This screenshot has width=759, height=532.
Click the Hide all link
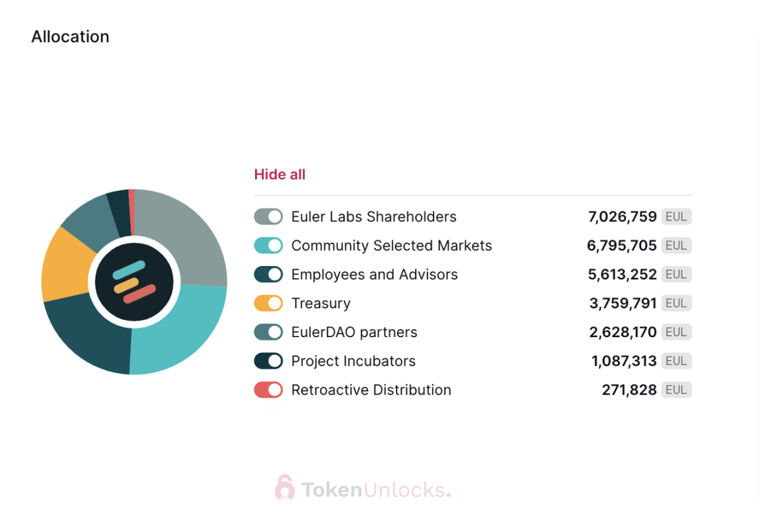tap(280, 174)
